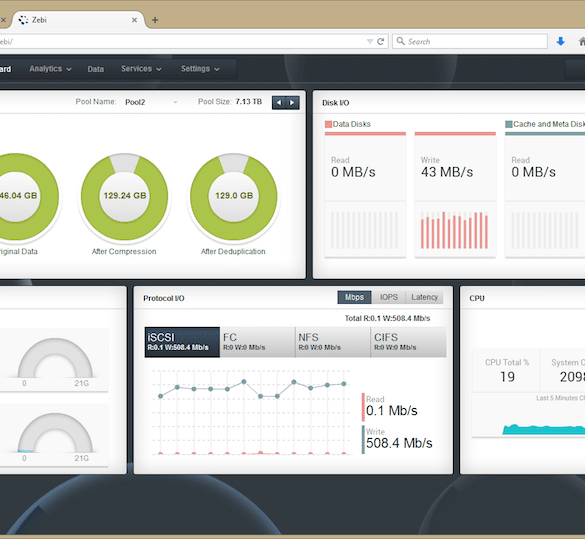This screenshot has width=585, height=539.
Task: Switch Protocol I/O to IOPS
Action: click(388, 297)
